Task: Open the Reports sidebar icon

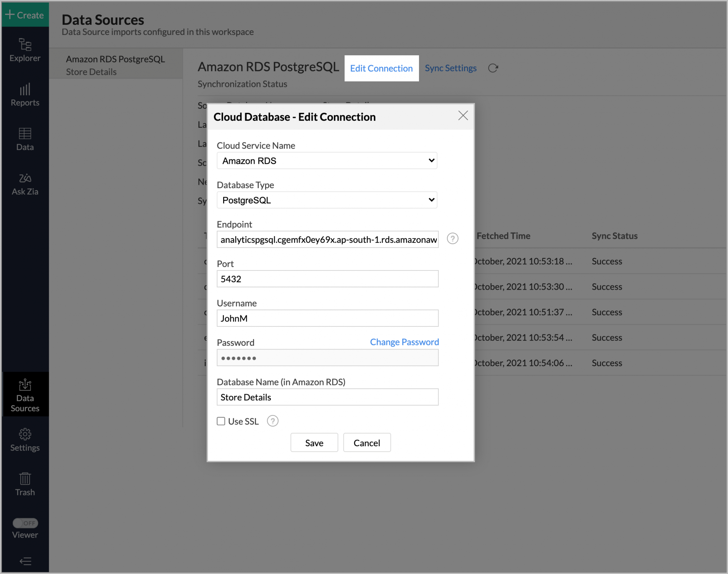Action: point(25,95)
